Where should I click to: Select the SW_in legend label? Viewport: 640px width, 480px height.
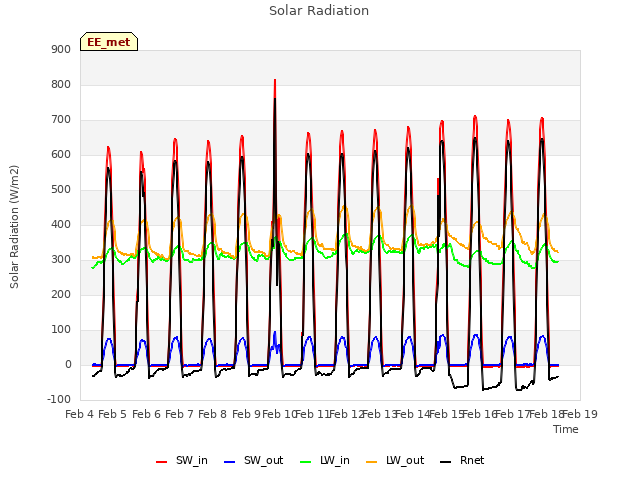pos(192,460)
